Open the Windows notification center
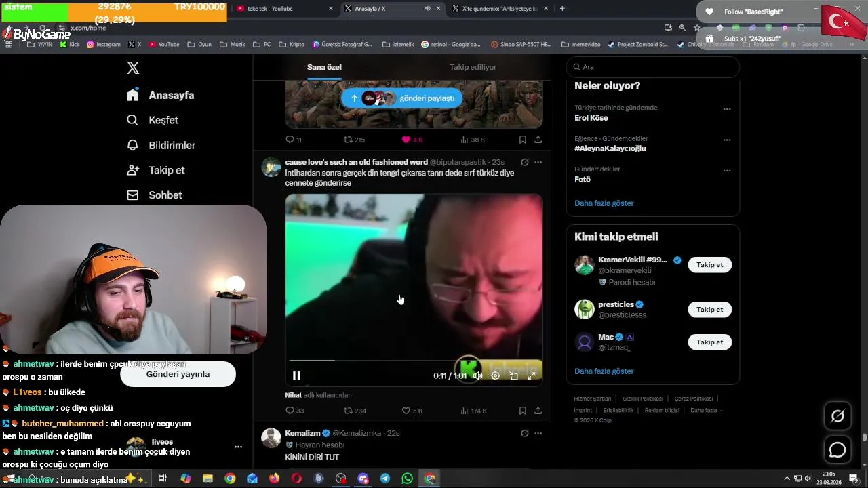Viewport: 868px width, 488px height. click(854, 479)
